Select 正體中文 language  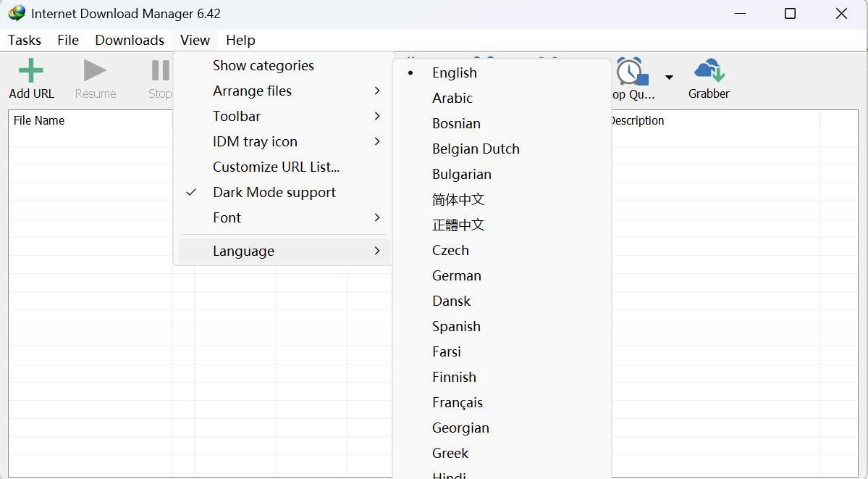(502, 225)
